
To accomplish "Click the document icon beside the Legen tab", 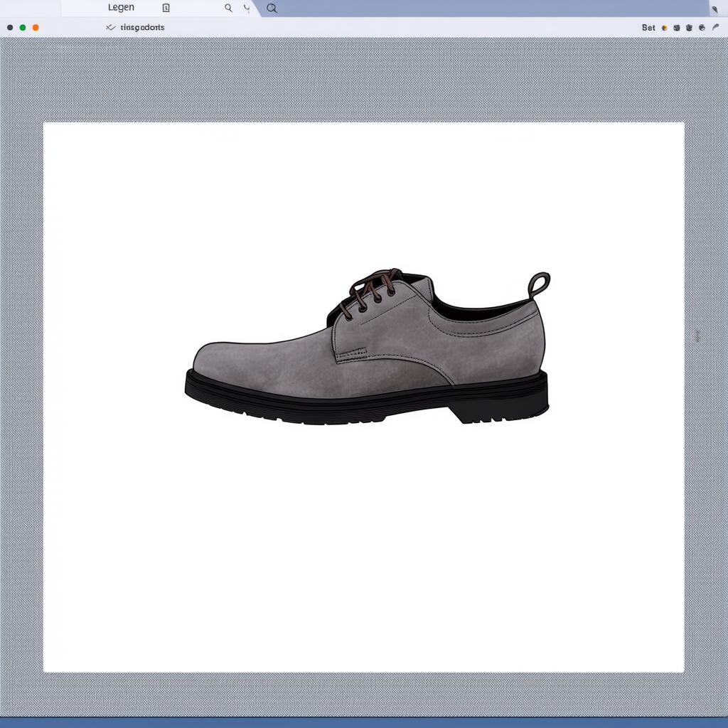I will point(166,8).
